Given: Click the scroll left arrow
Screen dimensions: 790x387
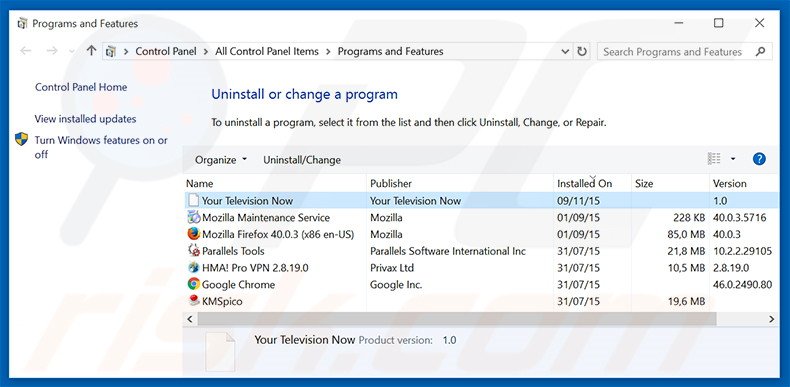Looking at the screenshot, I should click(x=190, y=319).
